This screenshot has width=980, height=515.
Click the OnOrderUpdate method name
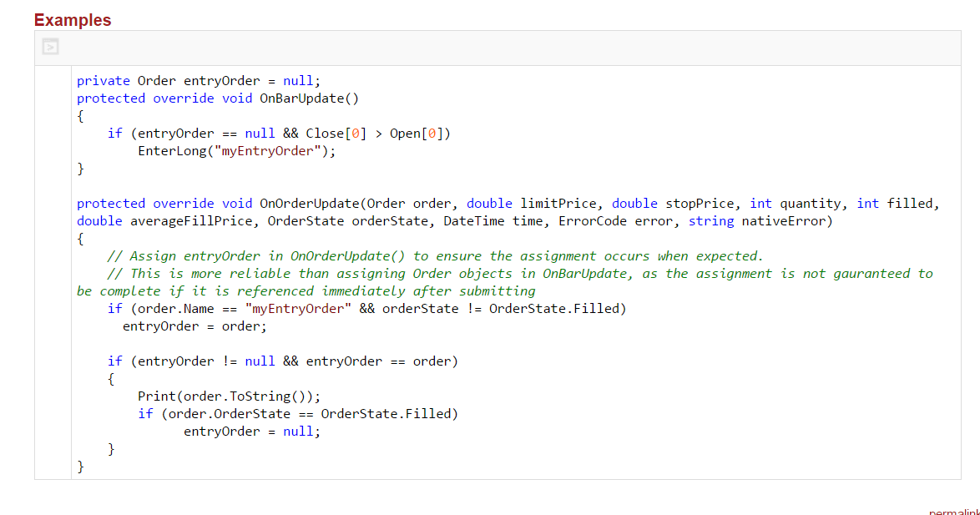pos(310,204)
